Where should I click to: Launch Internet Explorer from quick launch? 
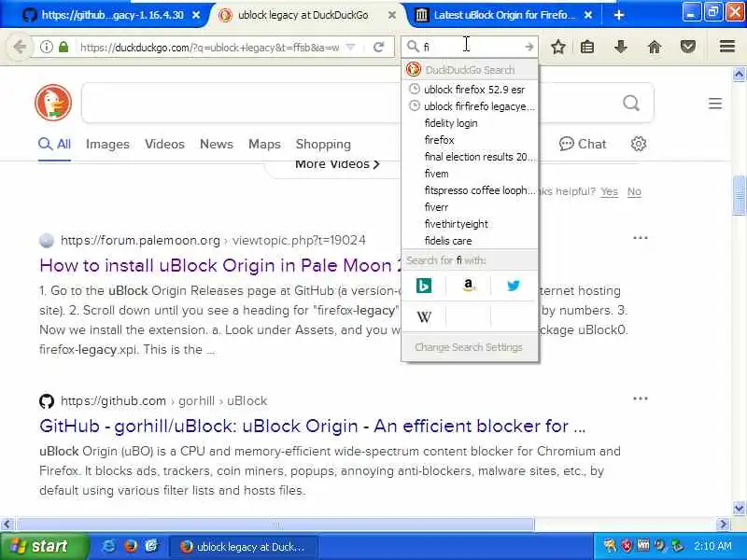[108, 546]
